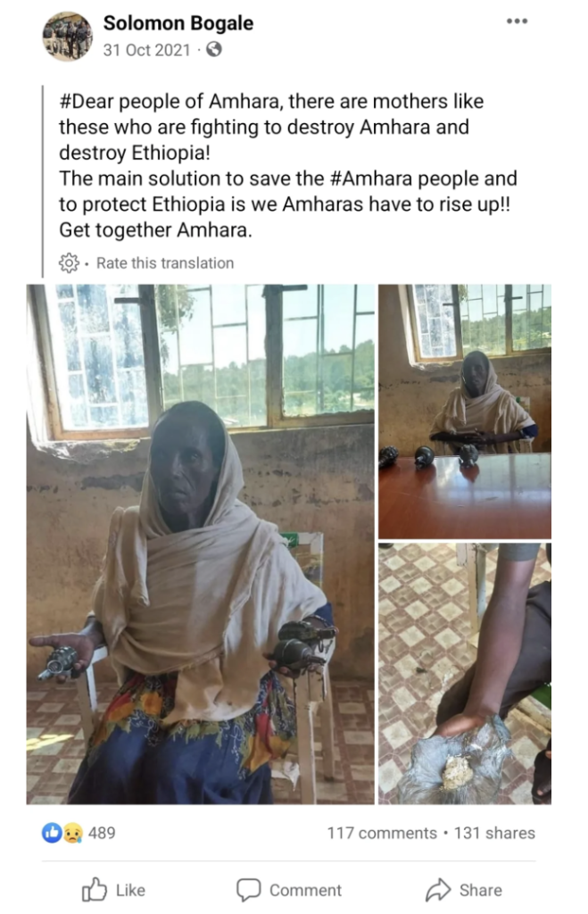
Task: Click Rate this translation
Action: tap(165, 263)
